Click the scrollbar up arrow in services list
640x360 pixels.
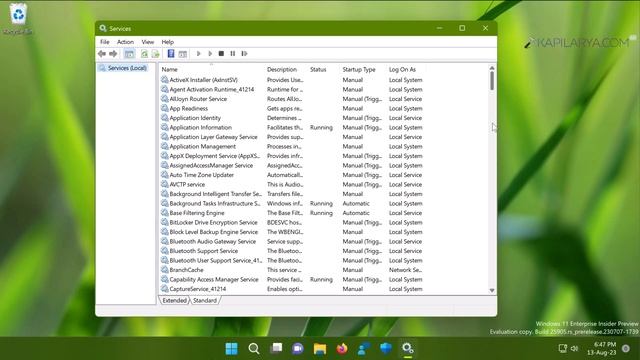492,68
